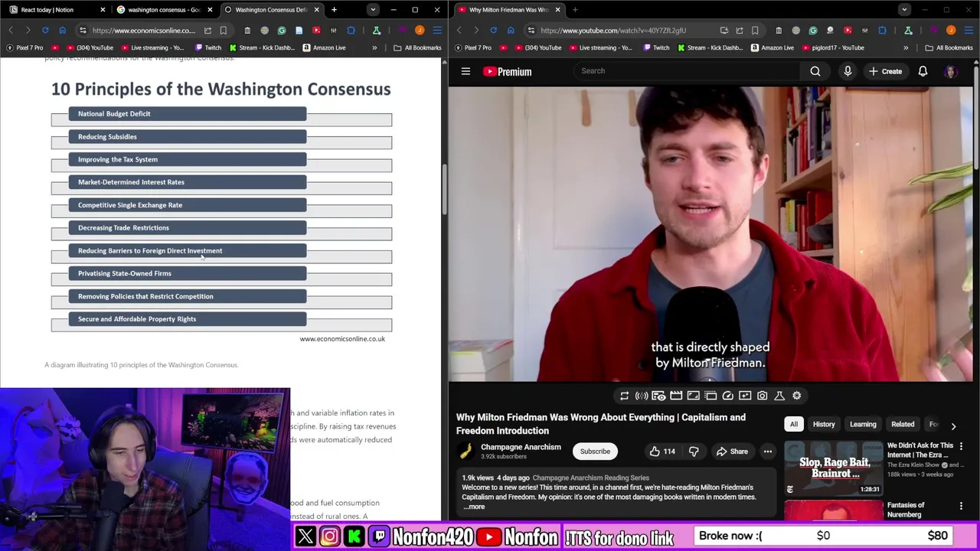The height and width of the screenshot is (551, 980).
Task: Open the Grammarly extension in left browser
Action: [282, 31]
